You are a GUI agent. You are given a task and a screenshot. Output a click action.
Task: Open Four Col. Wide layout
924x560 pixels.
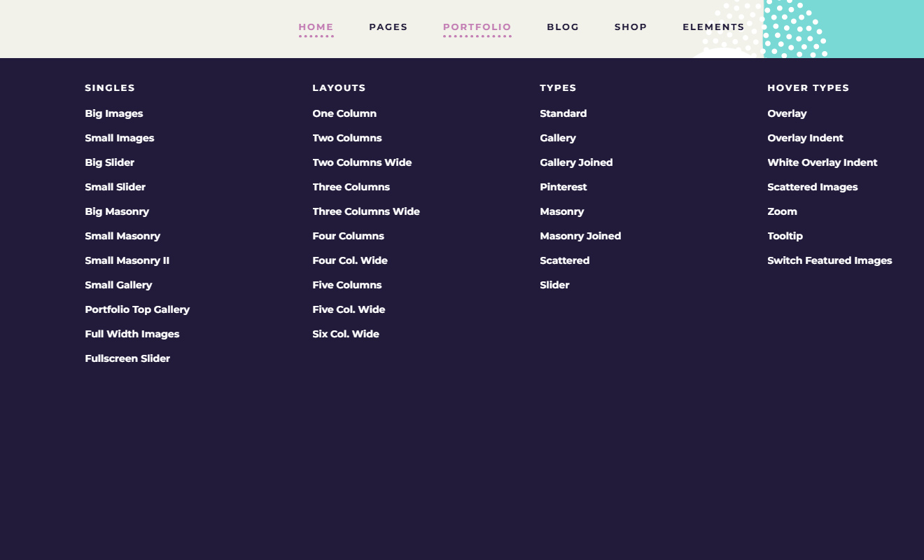[x=350, y=260]
